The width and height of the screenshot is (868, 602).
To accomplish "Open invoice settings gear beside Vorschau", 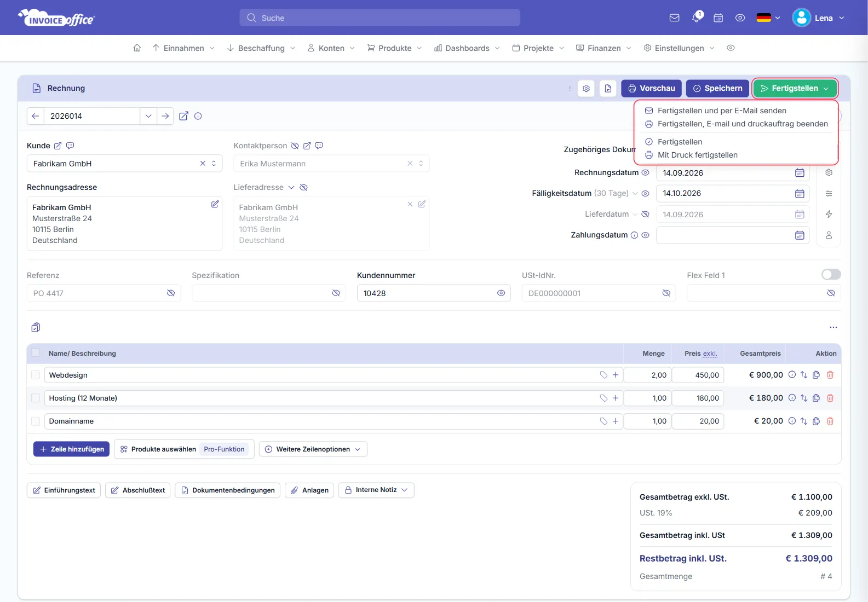I will [x=586, y=88].
